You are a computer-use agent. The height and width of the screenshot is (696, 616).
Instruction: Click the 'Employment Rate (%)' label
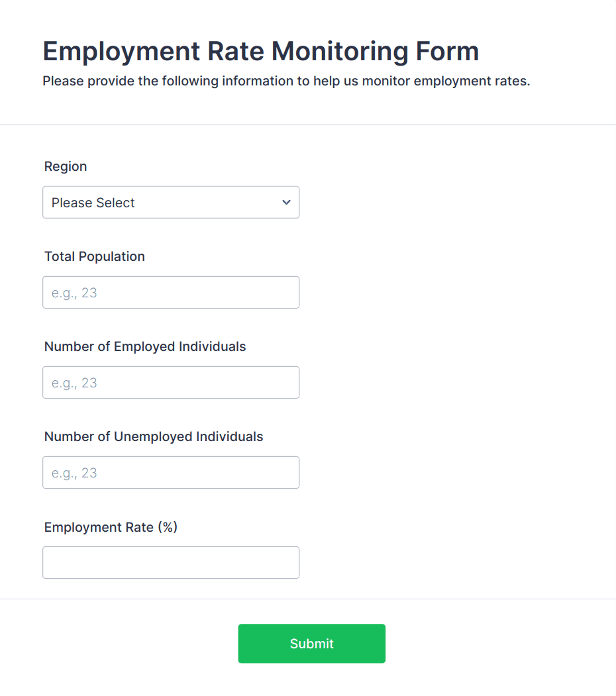pos(111,527)
